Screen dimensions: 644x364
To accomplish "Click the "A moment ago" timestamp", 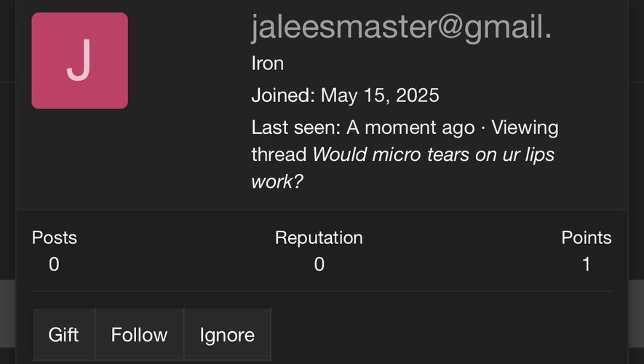I will tap(410, 127).
